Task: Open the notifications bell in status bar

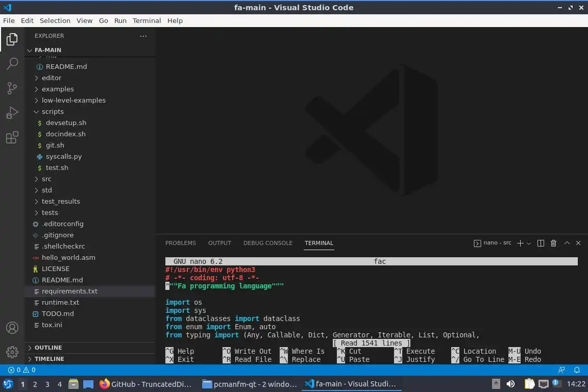Action: (x=577, y=370)
